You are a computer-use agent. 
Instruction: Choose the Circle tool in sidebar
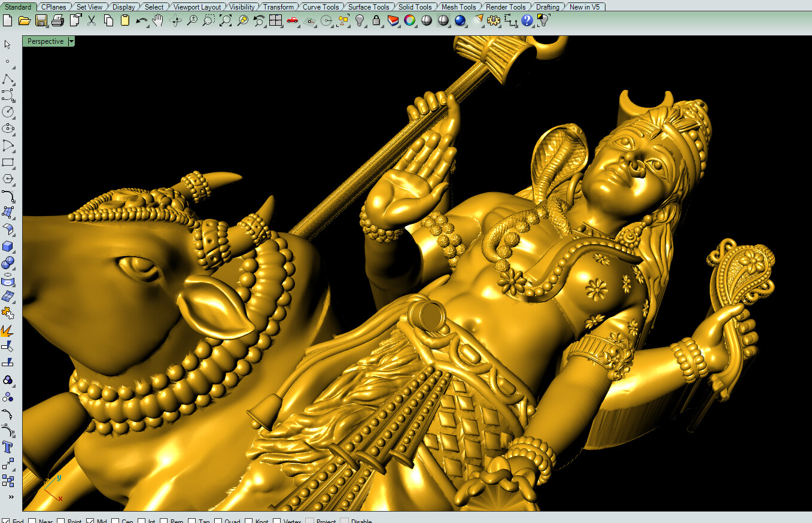pyautogui.click(x=8, y=112)
